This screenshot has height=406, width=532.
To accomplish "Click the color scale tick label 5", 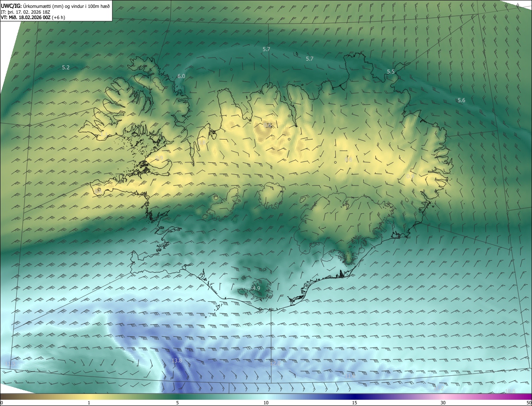I will (177, 403).
